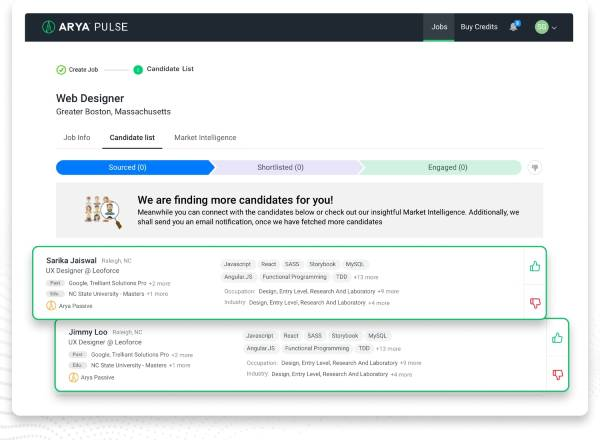600x440 pixels.
Task: Click SASS skill tag on Jimmy's card
Action: (x=314, y=336)
